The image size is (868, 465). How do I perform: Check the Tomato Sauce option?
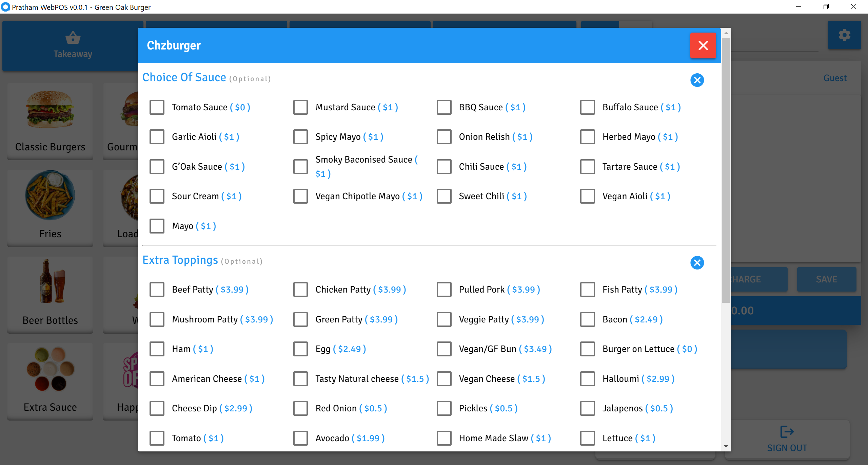click(x=157, y=107)
